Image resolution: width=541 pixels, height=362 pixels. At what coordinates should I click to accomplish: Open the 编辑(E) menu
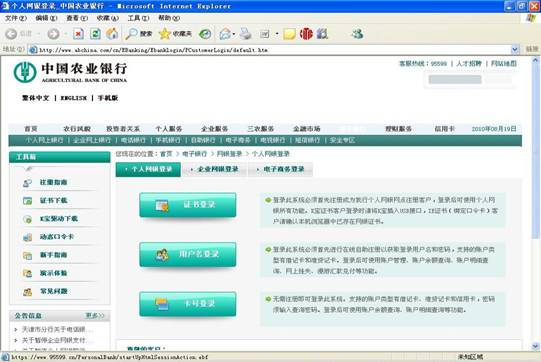[x=46, y=18]
